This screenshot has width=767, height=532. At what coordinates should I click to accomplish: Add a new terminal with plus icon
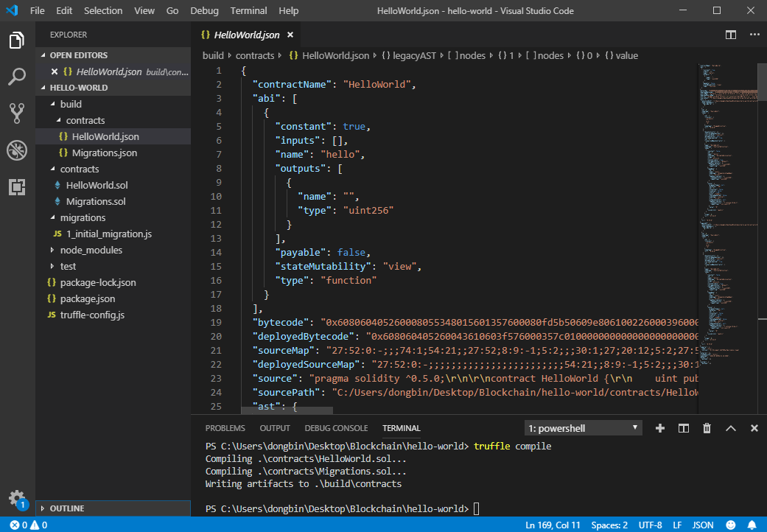coord(660,428)
